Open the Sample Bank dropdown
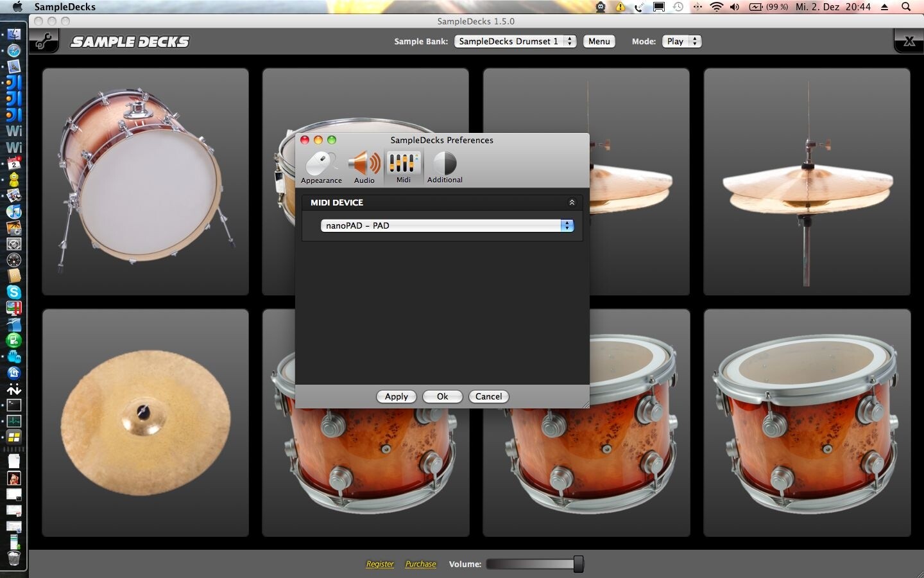This screenshot has height=578, width=924. [515, 41]
